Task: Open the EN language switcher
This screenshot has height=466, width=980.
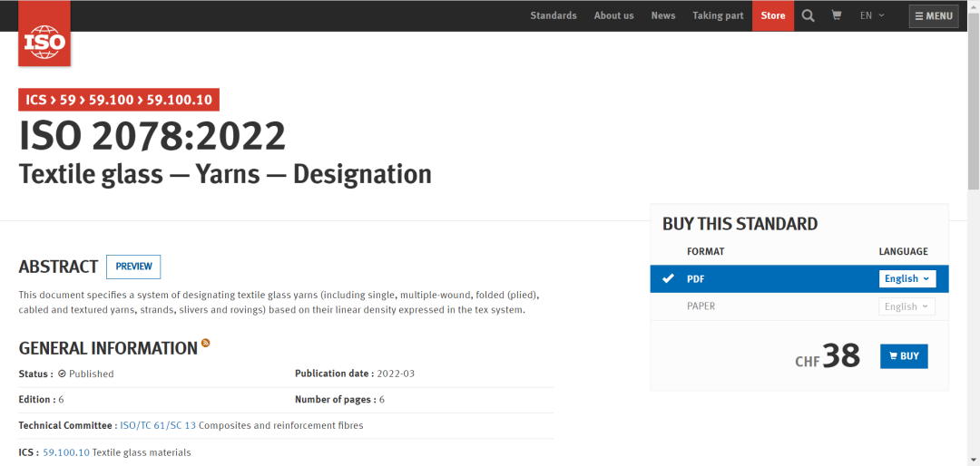Action: tap(872, 15)
